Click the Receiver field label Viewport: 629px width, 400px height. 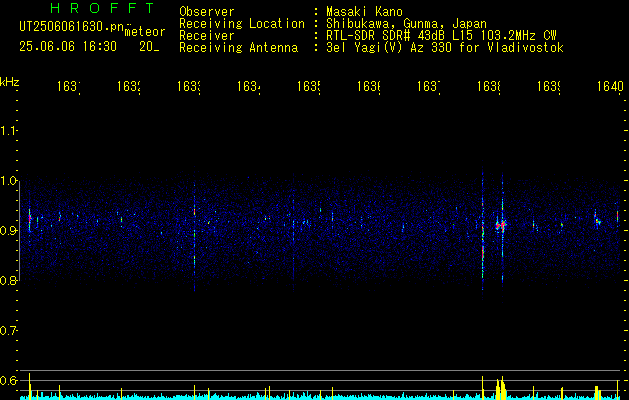tap(207, 36)
